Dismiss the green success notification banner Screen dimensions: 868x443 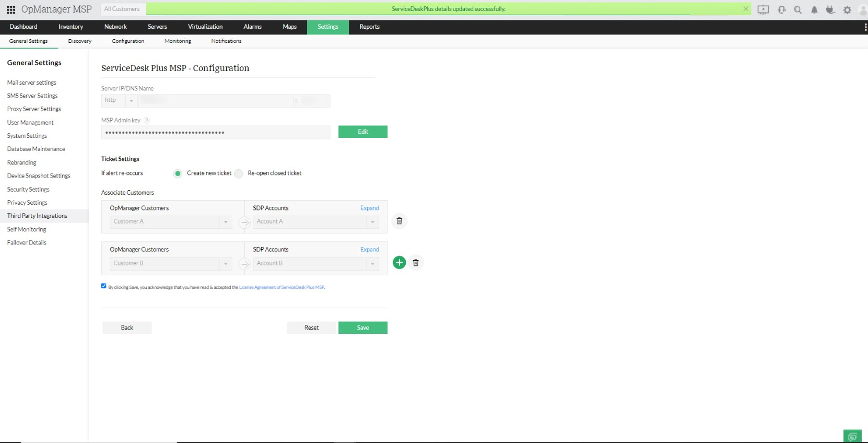(746, 9)
